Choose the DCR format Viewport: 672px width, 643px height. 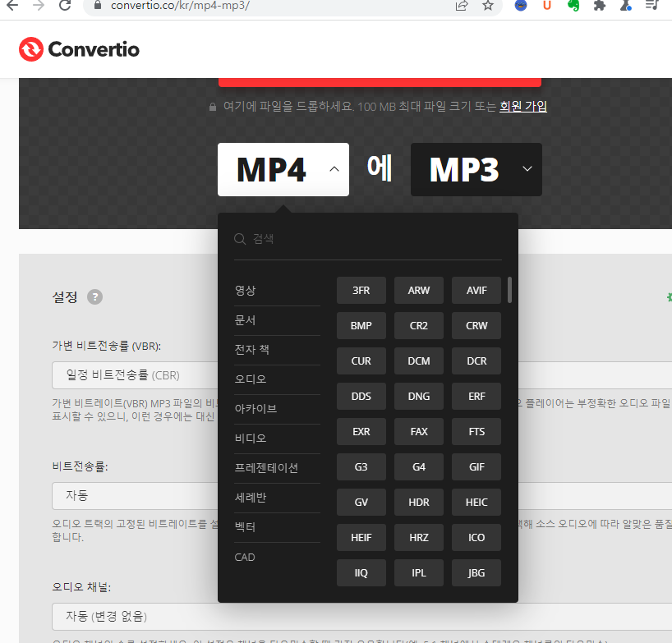tap(476, 361)
